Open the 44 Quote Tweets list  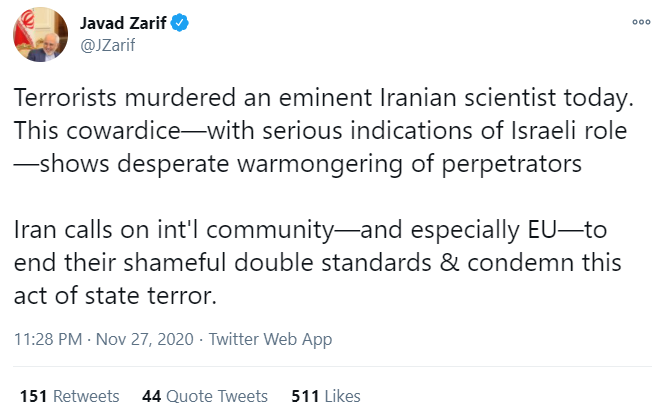206,396
